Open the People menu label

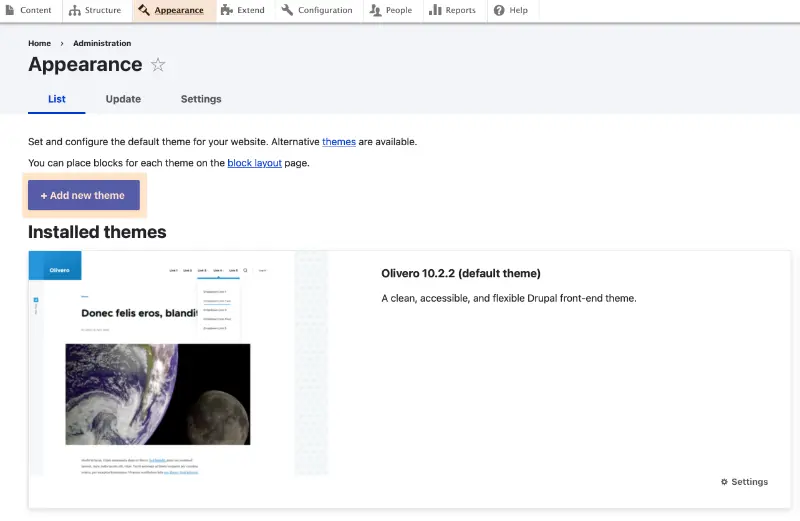(399, 10)
